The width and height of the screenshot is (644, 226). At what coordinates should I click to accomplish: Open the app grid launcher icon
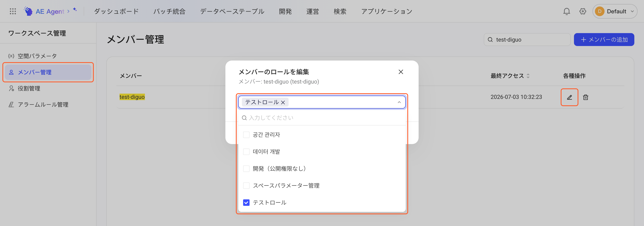coord(13,11)
